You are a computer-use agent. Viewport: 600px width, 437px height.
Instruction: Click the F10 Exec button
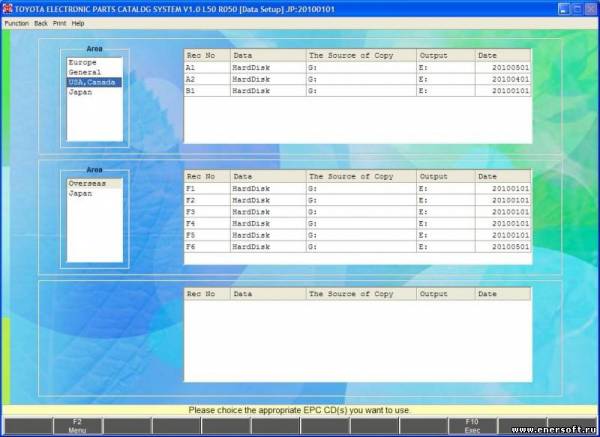coord(473,426)
